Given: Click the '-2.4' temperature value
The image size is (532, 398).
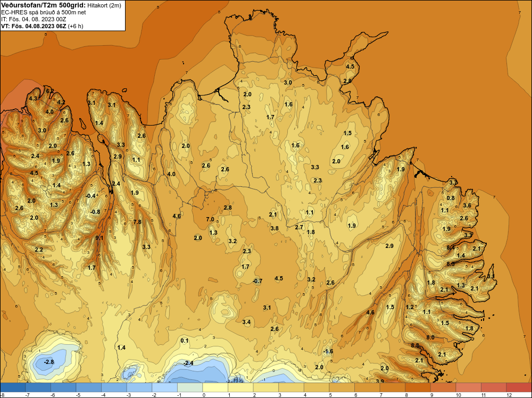Looking at the screenshot, I should pos(188,363).
